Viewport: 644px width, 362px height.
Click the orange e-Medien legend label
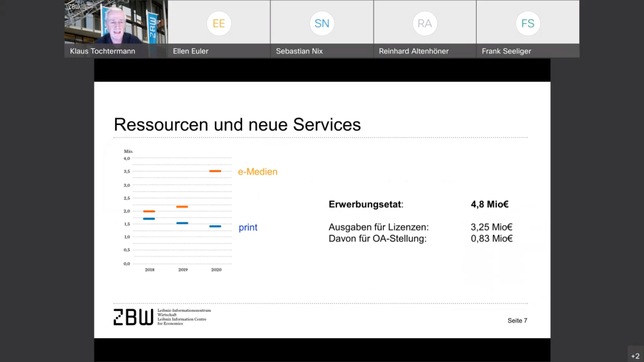coord(257,172)
